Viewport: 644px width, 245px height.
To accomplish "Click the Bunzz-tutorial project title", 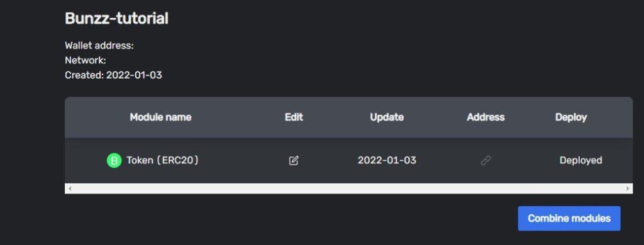I will coord(116,18).
